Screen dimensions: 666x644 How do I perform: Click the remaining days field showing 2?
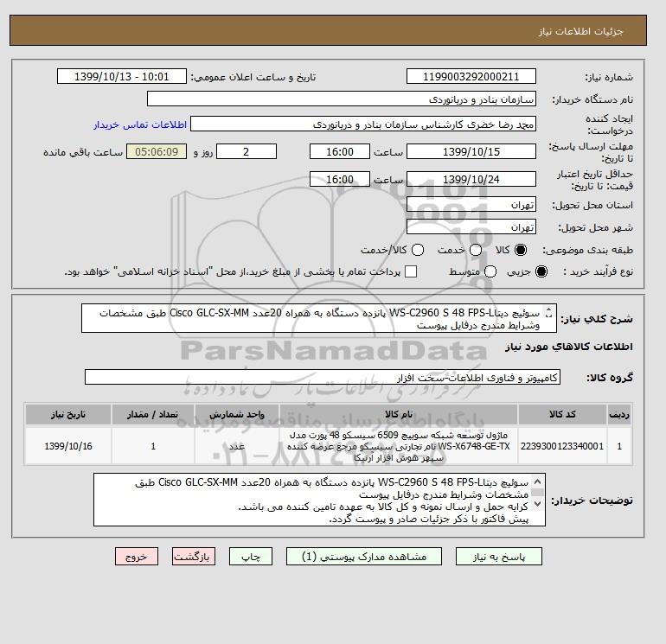coord(247,151)
